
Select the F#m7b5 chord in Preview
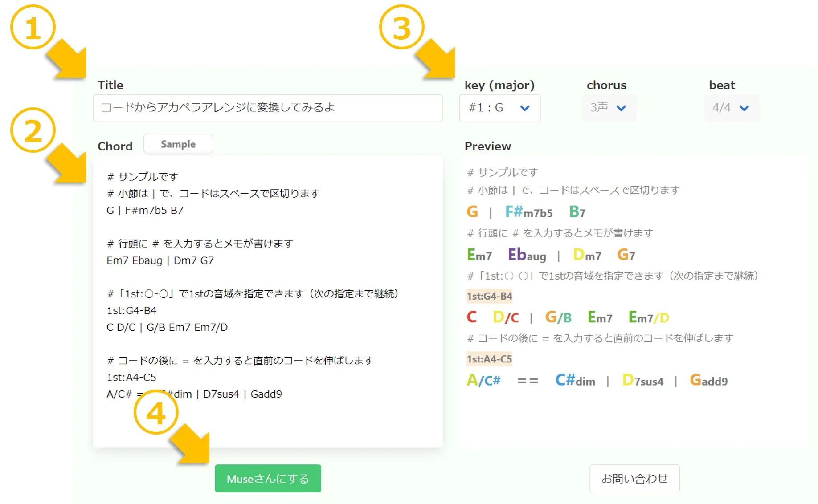[529, 212]
